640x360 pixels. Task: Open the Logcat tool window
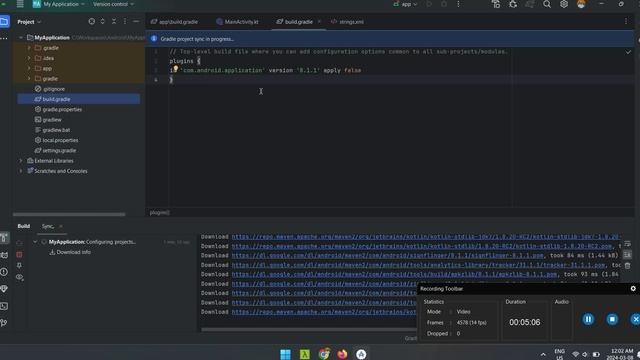pyautogui.click(x=4, y=255)
